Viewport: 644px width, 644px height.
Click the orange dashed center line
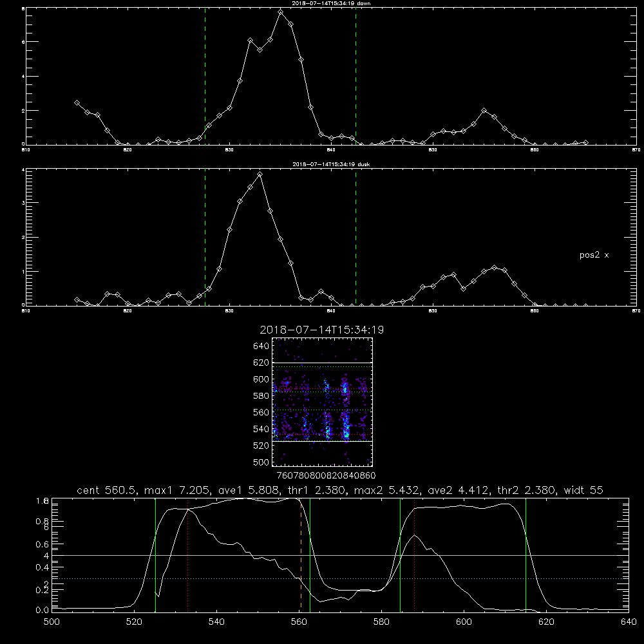click(301, 555)
